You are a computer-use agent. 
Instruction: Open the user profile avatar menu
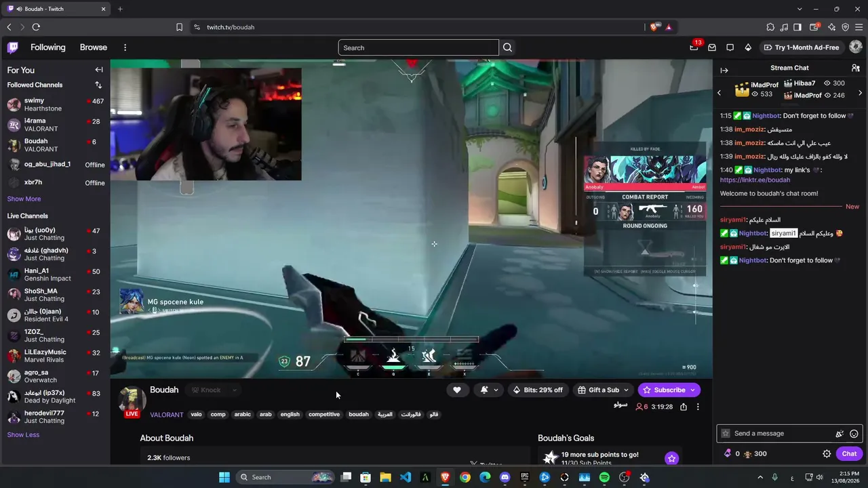tap(855, 47)
